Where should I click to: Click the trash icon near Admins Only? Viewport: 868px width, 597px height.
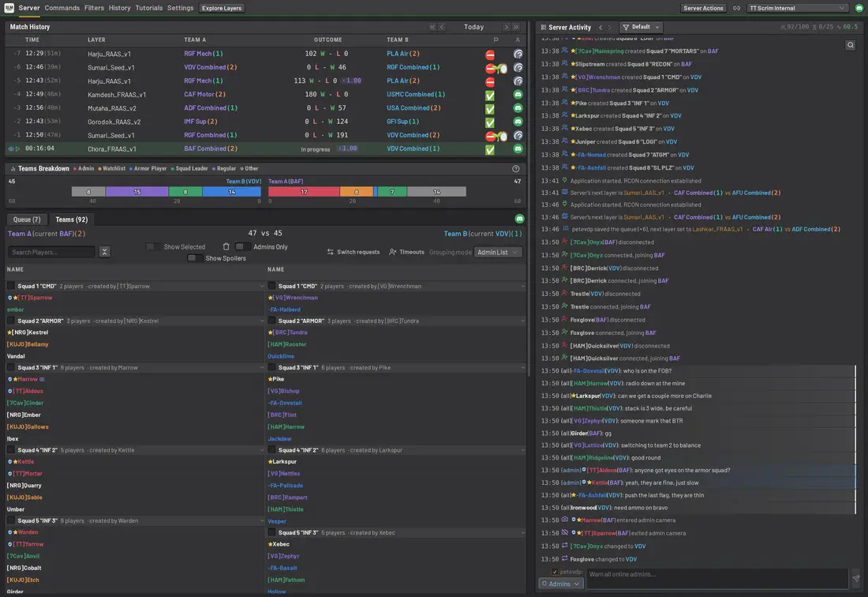click(x=226, y=246)
